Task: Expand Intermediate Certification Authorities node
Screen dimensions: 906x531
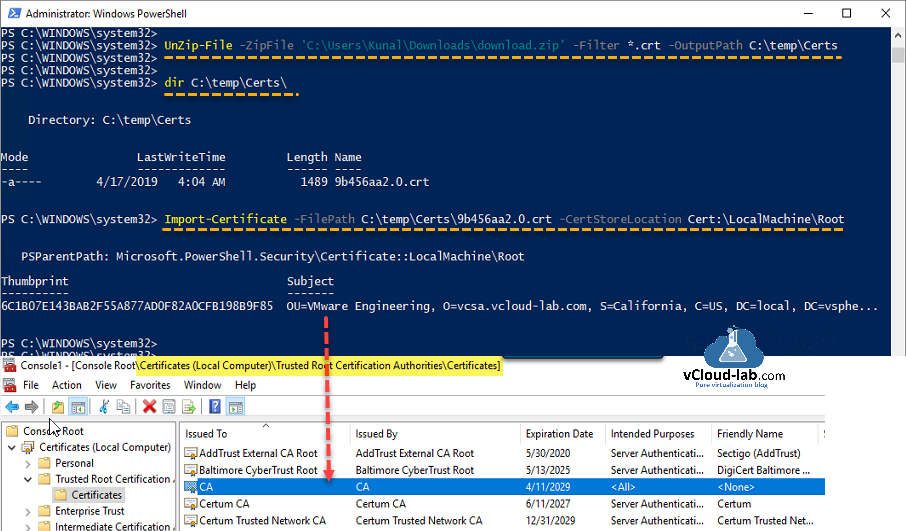Action: click(28, 526)
